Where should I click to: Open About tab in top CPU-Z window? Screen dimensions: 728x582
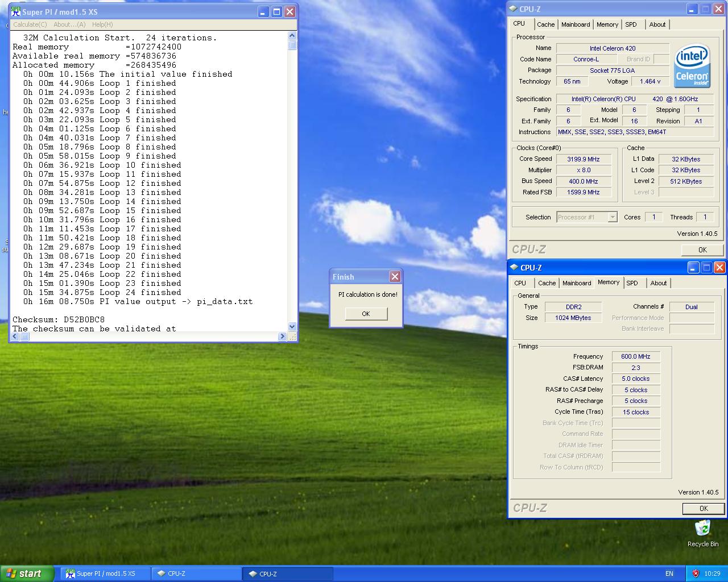coord(657,24)
